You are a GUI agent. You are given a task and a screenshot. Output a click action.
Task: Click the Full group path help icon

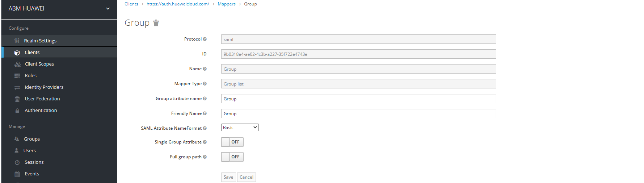(x=205, y=157)
